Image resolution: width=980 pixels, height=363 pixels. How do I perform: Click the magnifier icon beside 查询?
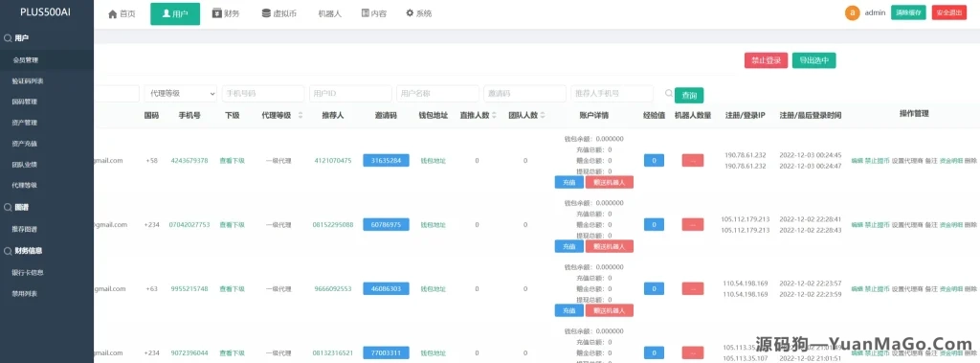point(669,93)
